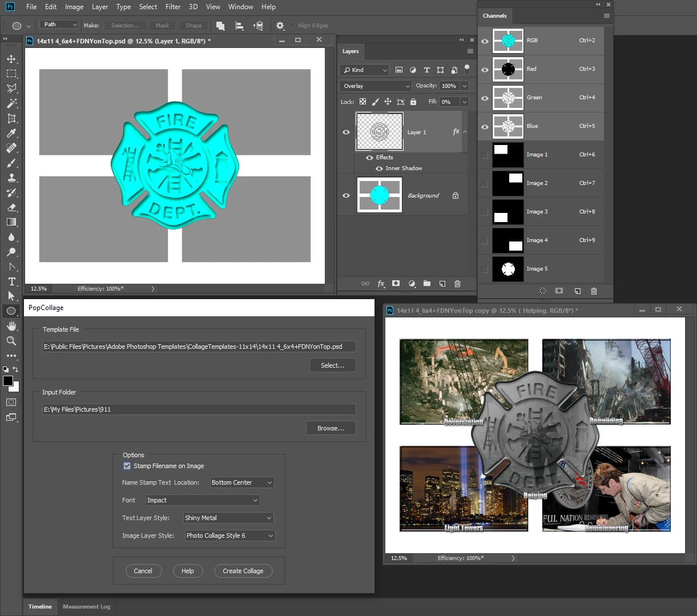Select the Eraser tool

[x=11, y=207]
